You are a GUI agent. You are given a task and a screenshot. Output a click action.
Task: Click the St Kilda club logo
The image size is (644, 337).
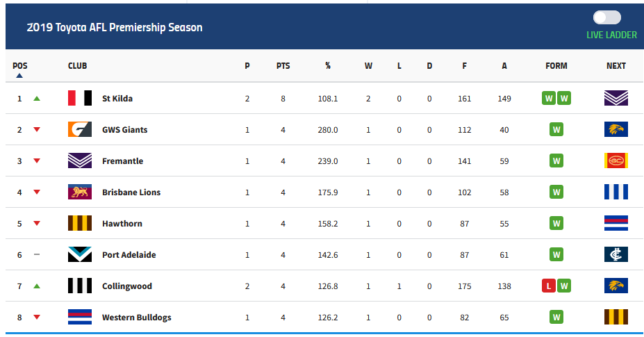click(80, 99)
